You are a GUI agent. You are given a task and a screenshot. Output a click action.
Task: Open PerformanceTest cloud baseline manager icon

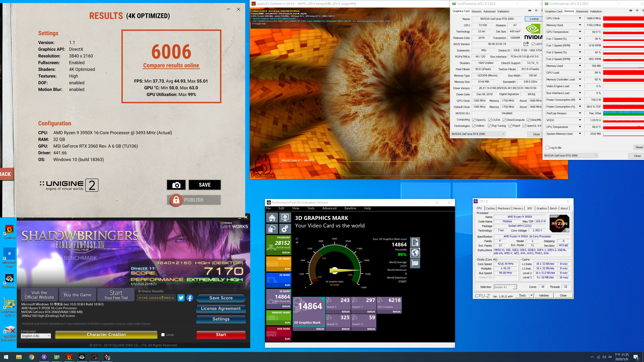tap(272, 229)
